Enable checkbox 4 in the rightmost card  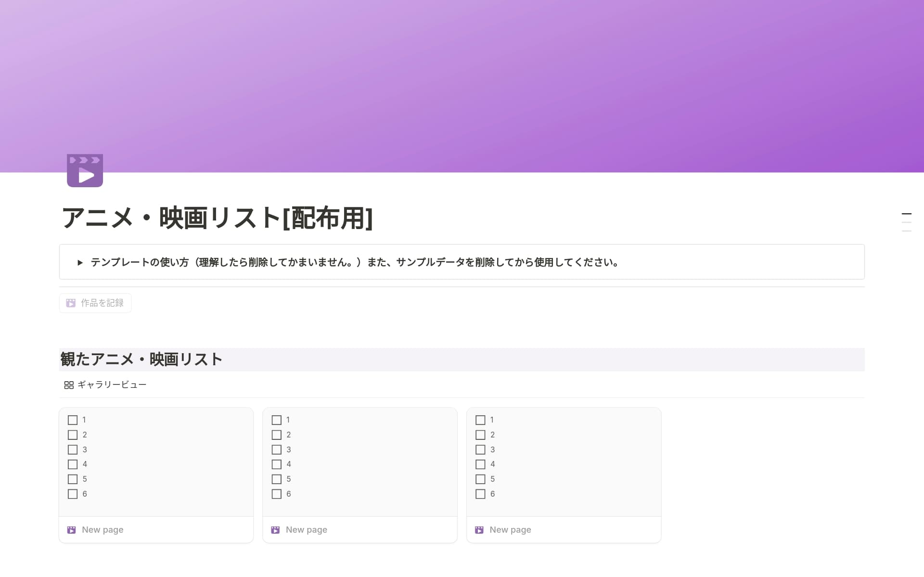[x=480, y=464]
